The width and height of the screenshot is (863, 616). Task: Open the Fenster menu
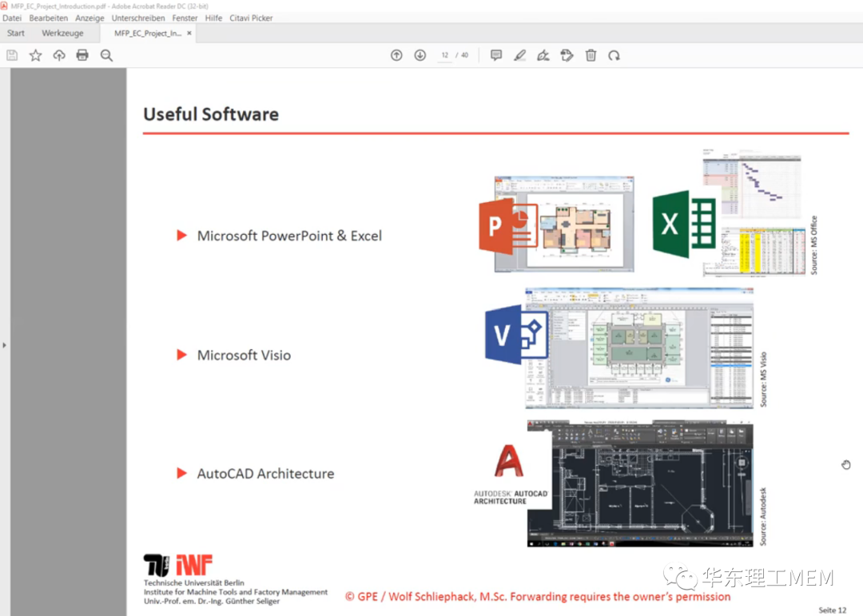click(185, 18)
